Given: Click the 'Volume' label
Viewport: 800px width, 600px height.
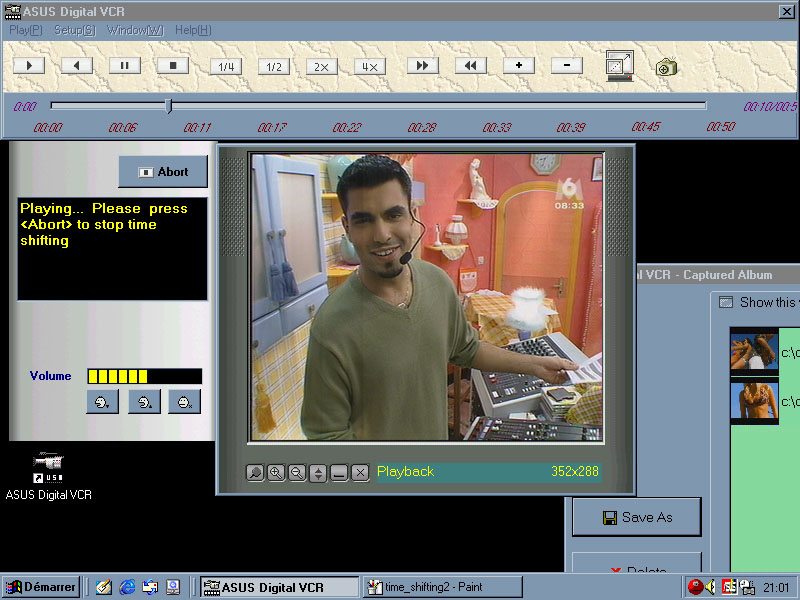Looking at the screenshot, I should pos(51,376).
